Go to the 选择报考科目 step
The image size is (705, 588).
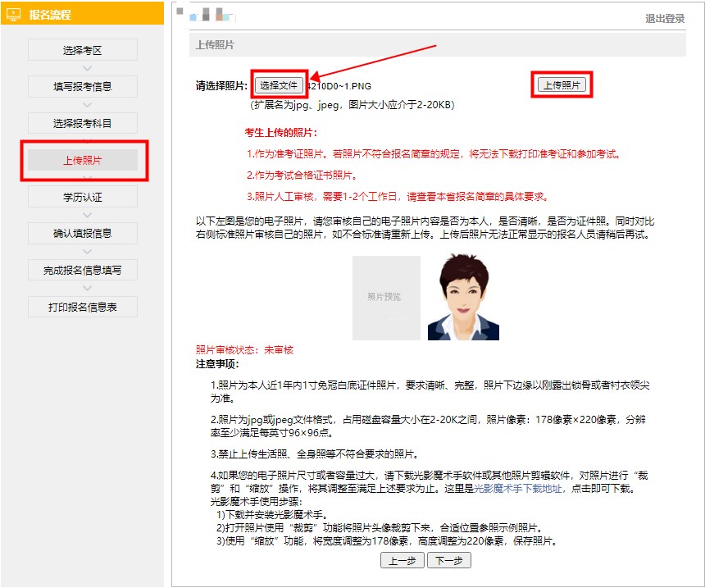(83, 123)
